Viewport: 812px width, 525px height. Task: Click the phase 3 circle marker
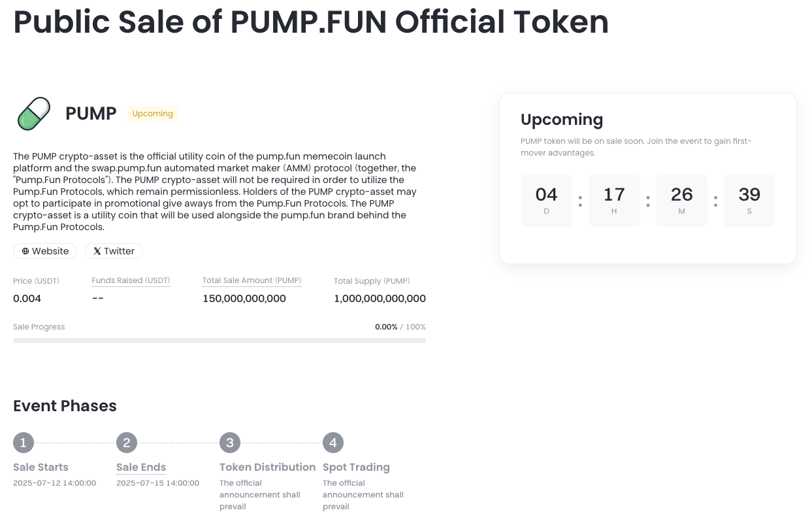[x=229, y=443]
